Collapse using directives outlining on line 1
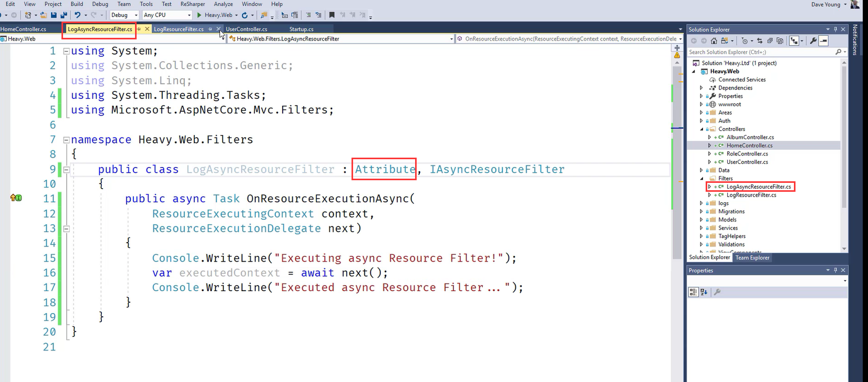The image size is (868, 382). 66,51
